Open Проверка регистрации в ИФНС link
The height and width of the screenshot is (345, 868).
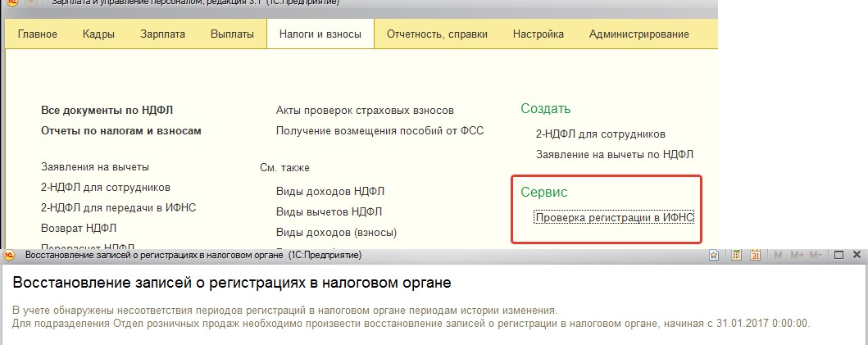click(x=615, y=218)
